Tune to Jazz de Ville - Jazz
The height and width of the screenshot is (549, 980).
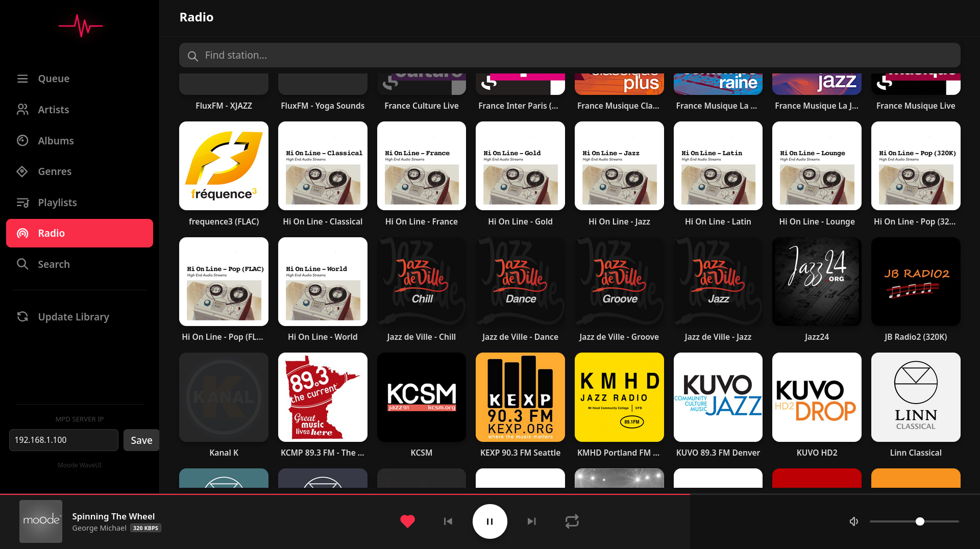coord(718,282)
